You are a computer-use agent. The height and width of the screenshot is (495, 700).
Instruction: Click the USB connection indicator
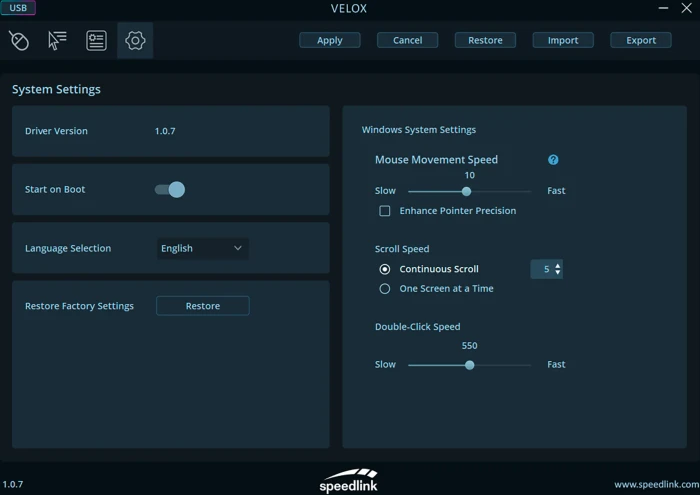(x=18, y=8)
